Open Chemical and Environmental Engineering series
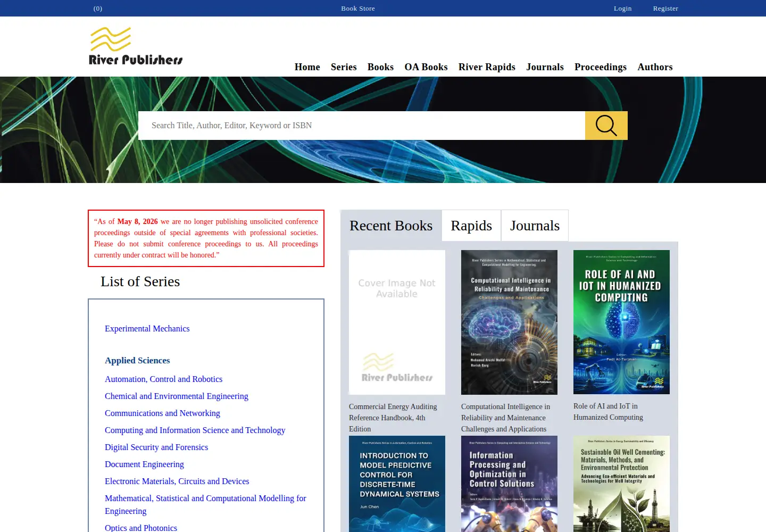This screenshot has height=532, width=766. [x=177, y=396]
